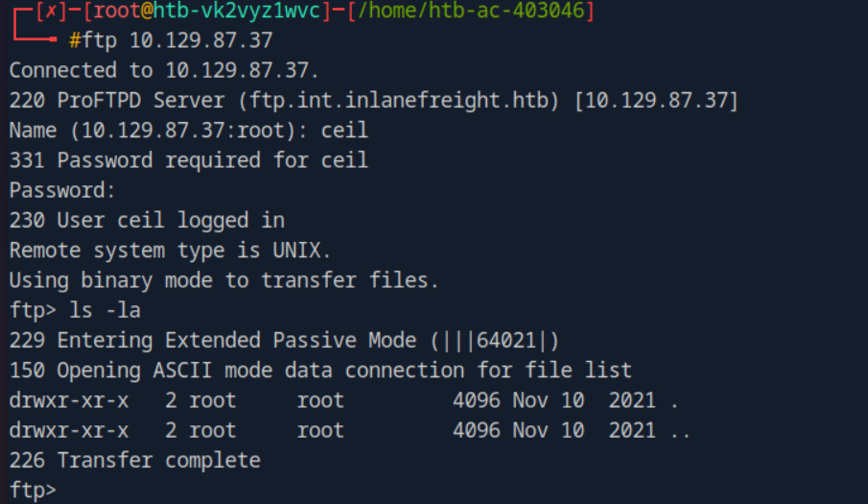The height and width of the screenshot is (504, 868).
Task: Click the single-dot current directory listing entry
Action: (x=674, y=400)
